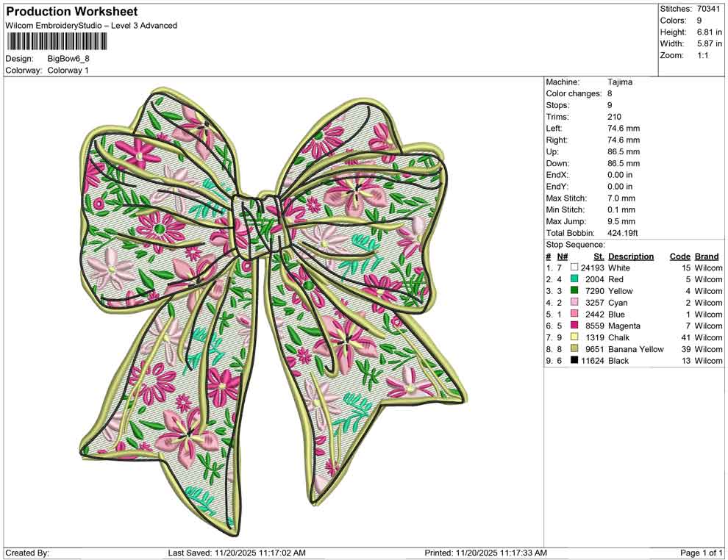Click the Description column header

point(632,256)
